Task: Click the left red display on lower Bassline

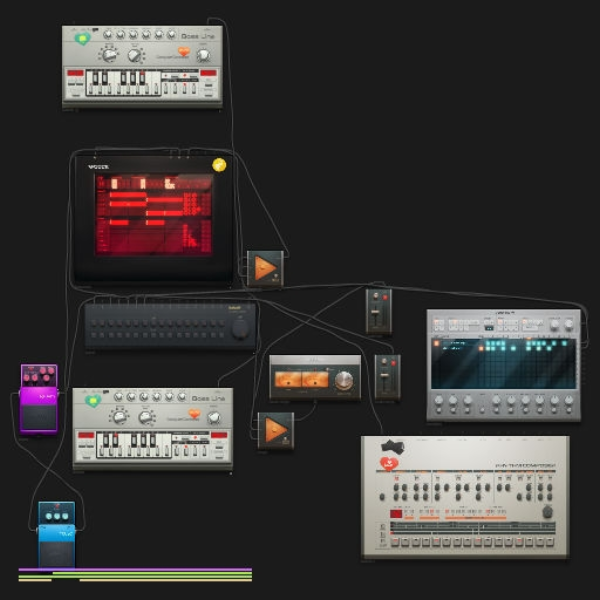Action: 86,435
